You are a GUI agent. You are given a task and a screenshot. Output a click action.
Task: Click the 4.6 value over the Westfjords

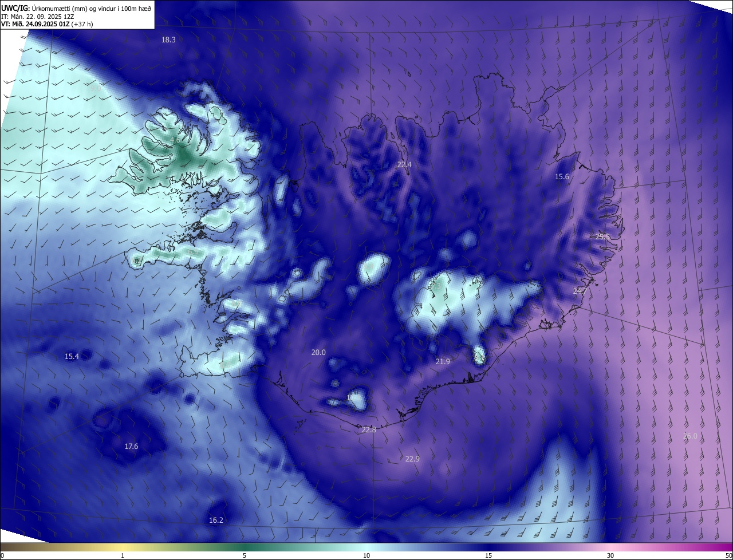click(176, 140)
